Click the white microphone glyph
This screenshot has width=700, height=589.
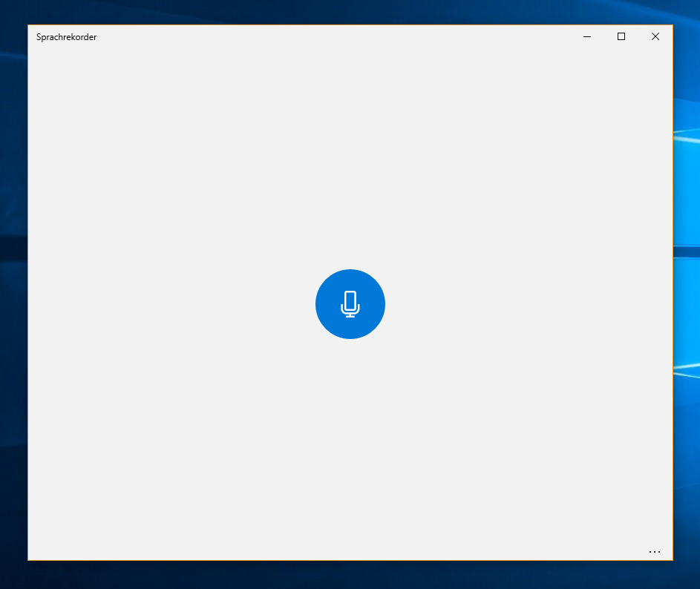350,304
